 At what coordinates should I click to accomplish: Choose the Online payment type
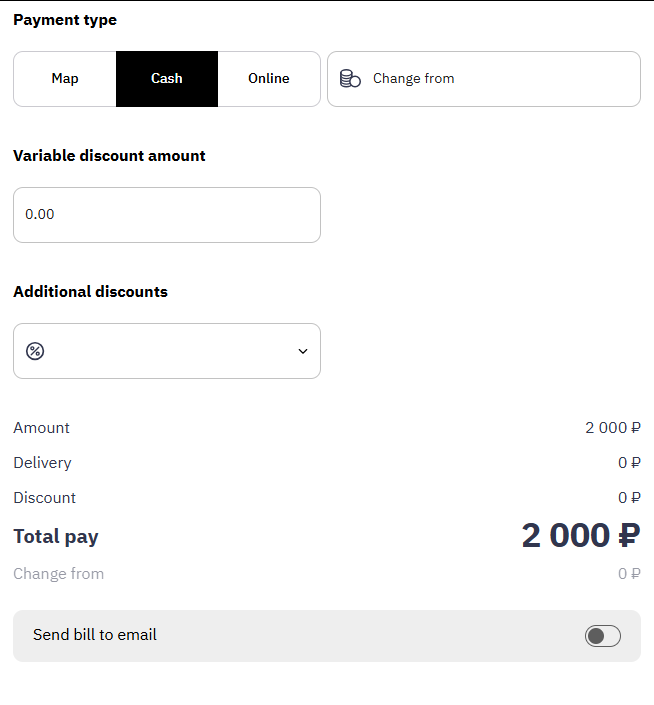pos(269,79)
